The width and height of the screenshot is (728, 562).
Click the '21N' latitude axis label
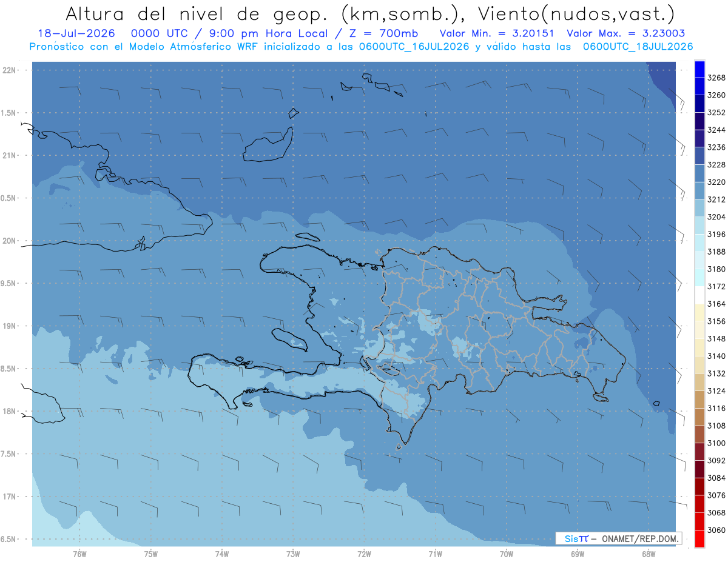[10, 155]
